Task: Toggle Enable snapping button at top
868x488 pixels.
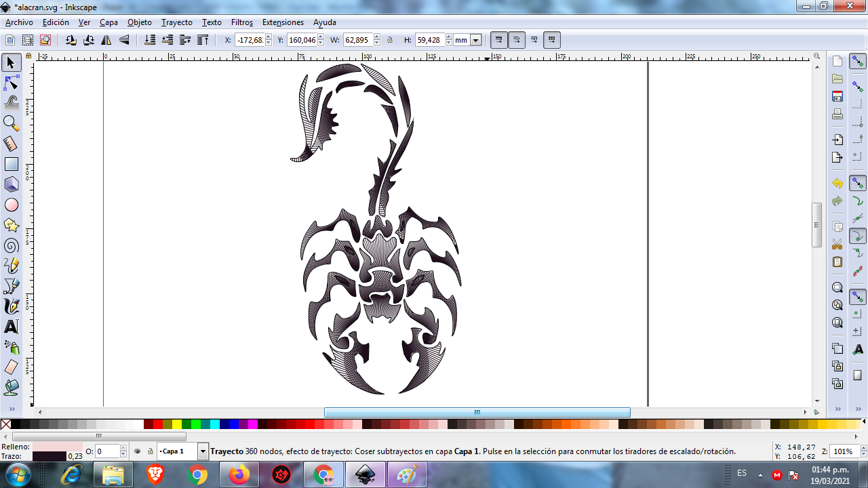Action: pyautogui.click(x=859, y=62)
